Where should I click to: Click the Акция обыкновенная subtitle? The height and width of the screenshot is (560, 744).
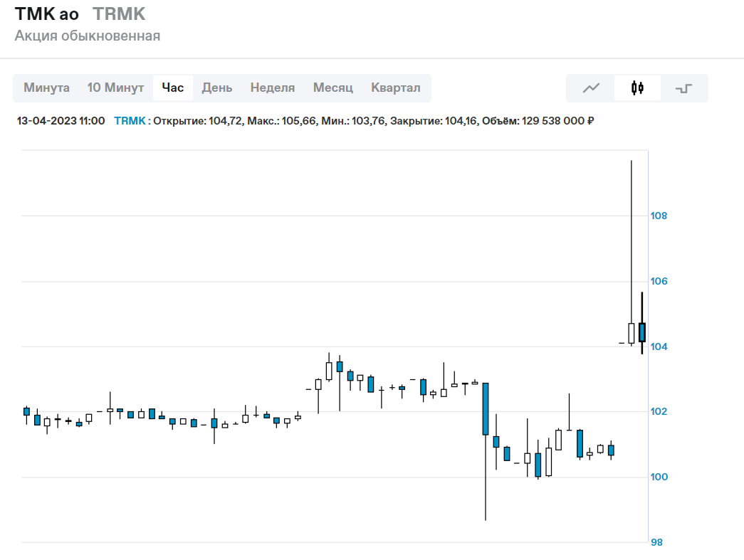88,36
